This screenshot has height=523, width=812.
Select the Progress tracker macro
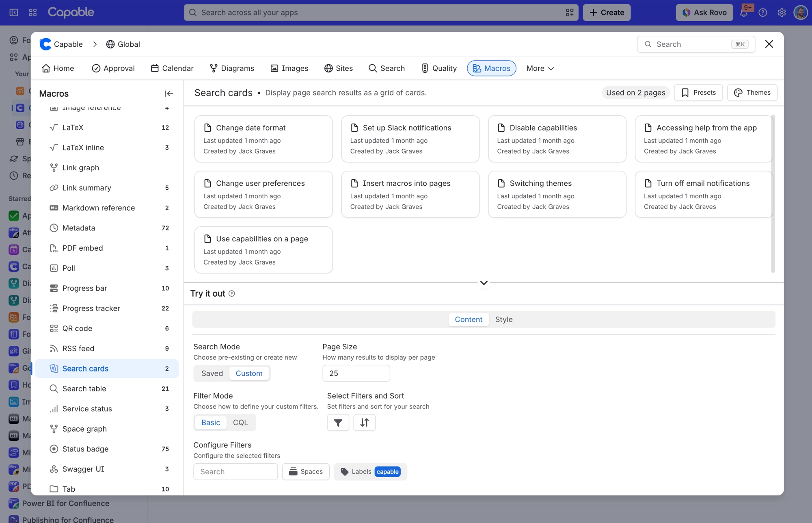tap(107, 308)
